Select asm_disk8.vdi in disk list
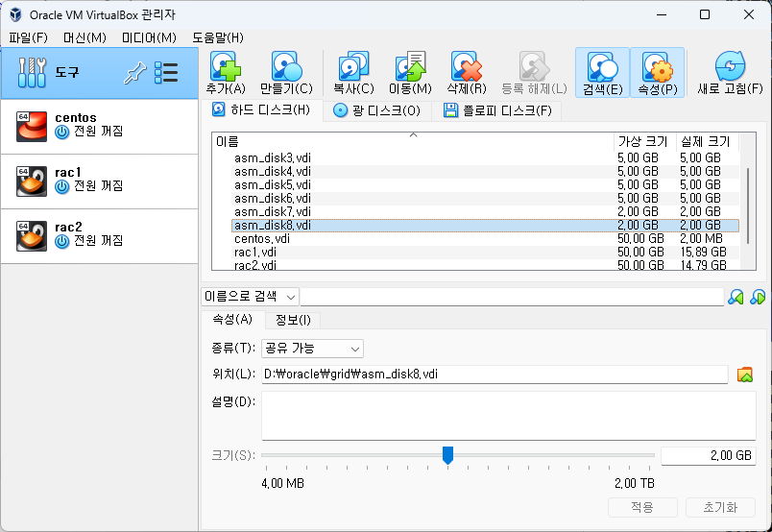The width and height of the screenshot is (772, 532). 485,225
